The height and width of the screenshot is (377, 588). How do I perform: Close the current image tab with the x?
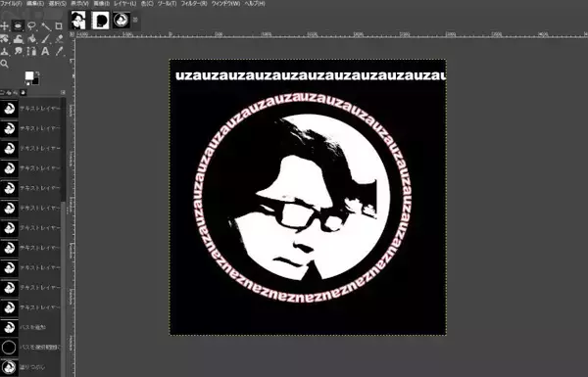coord(135,20)
